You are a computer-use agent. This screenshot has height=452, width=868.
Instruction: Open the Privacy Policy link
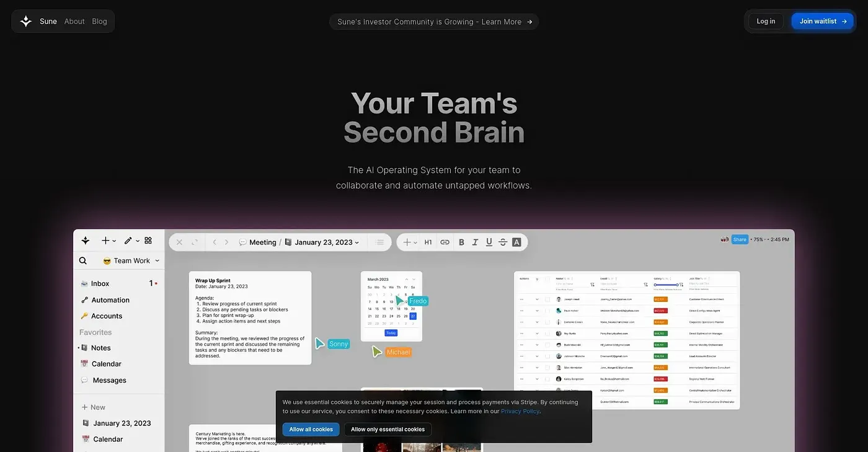pos(520,411)
